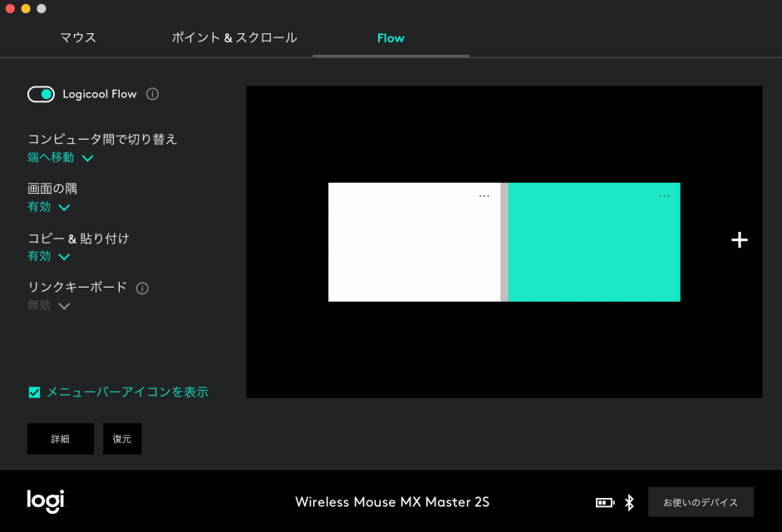This screenshot has height=532, width=782.
Task: Click the コンピュータ間で切り替え label
Action: pyautogui.click(x=102, y=140)
